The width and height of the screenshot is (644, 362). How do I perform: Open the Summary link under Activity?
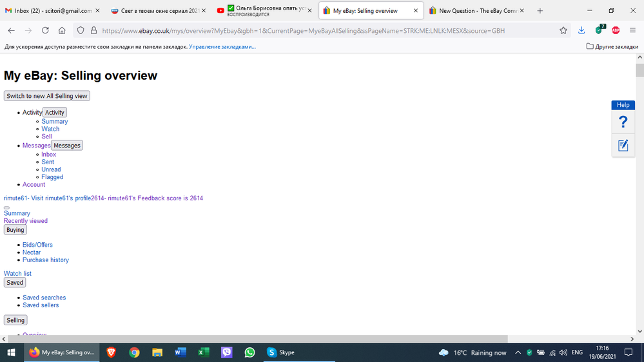55,122
